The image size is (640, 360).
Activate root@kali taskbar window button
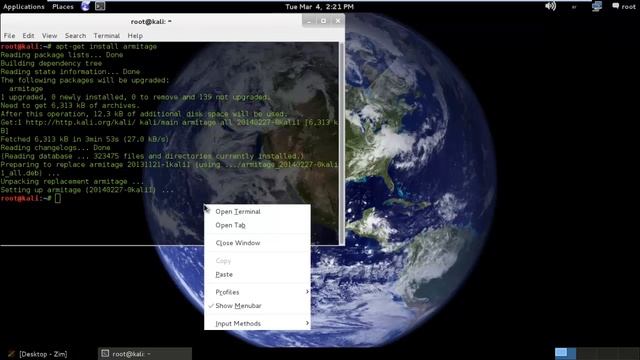[145, 354]
